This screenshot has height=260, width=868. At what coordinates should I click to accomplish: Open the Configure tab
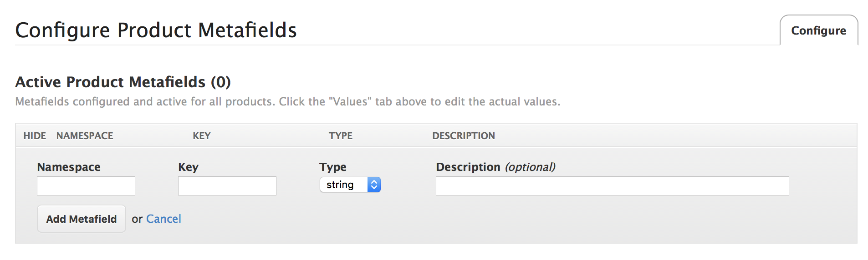[818, 30]
